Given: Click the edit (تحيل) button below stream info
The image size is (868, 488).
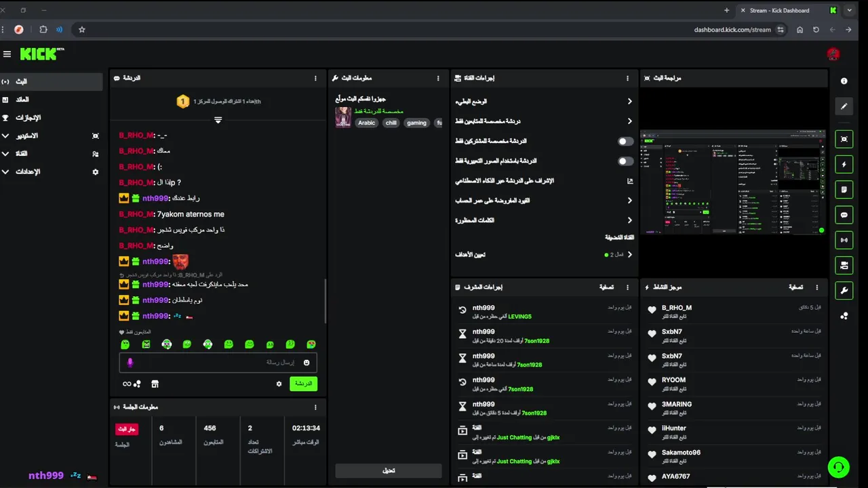Looking at the screenshot, I should point(389,470).
